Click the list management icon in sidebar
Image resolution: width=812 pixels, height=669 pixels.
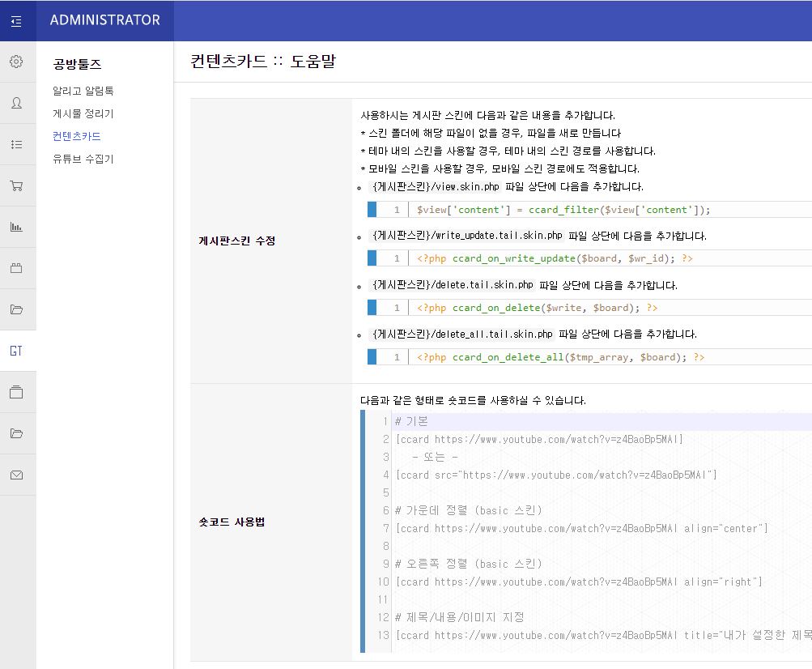coord(18,143)
